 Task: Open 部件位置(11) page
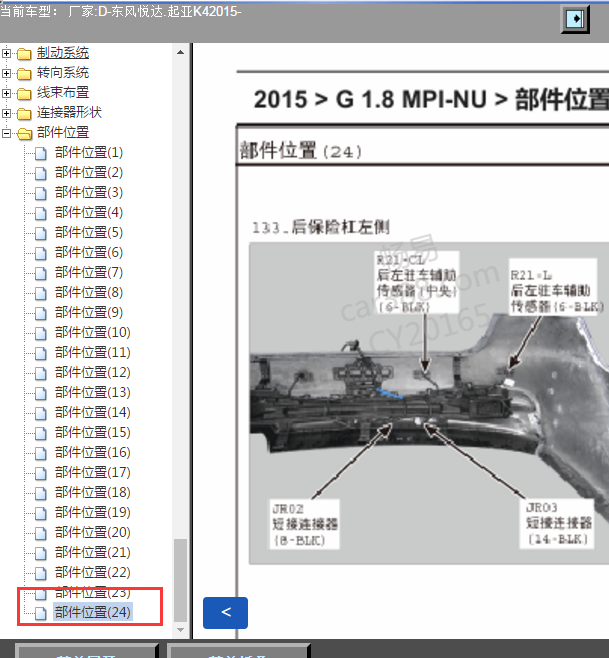(92, 352)
